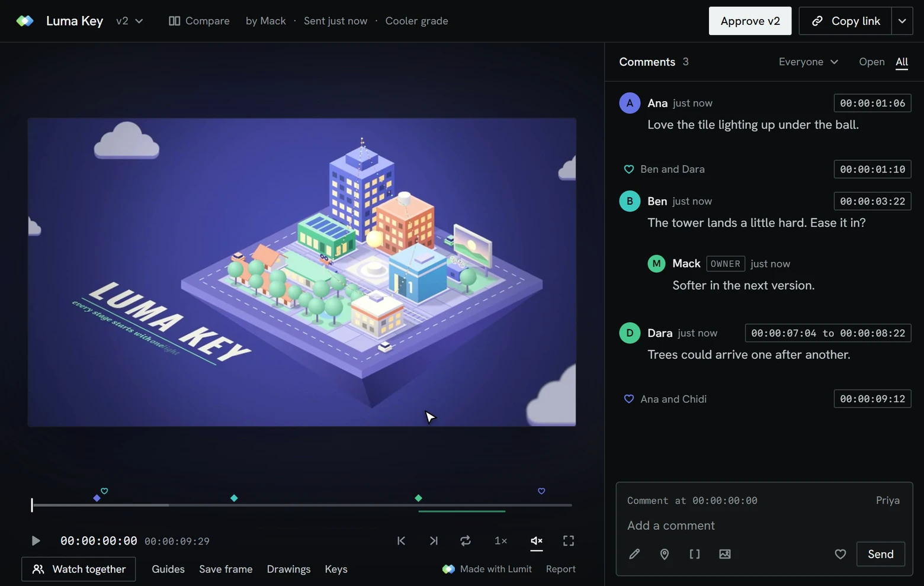Click the heart reaction in comment composer

pos(840,554)
